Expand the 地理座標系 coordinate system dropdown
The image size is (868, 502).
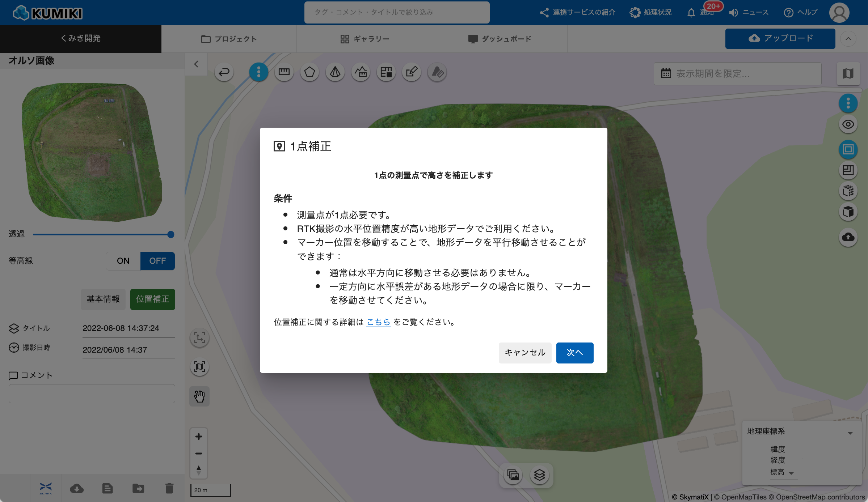(x=850, y=433)
